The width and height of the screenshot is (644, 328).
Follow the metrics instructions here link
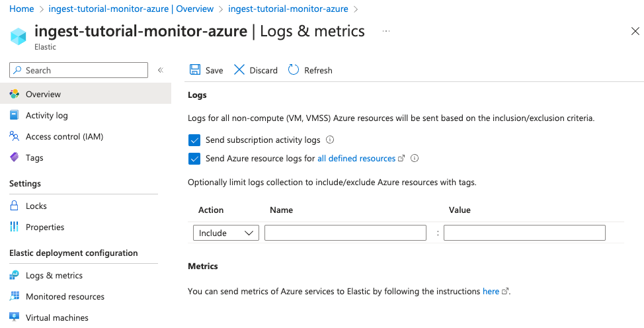click(491, 291)
